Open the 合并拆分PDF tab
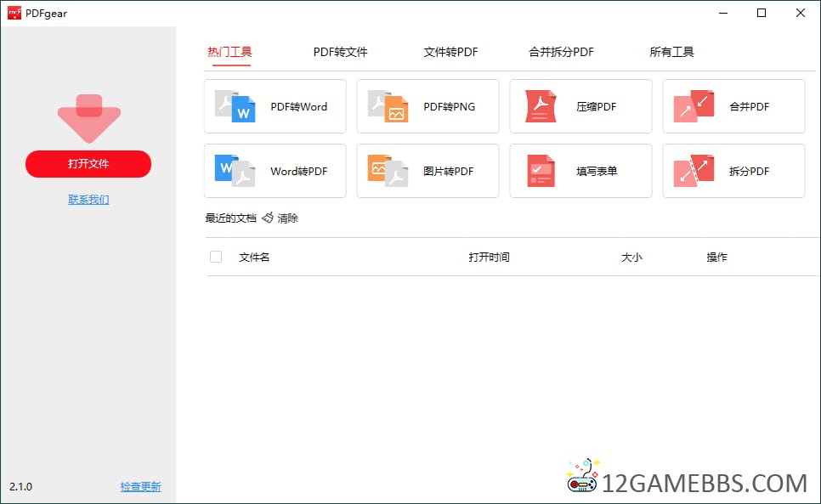Viewport: 821px width, 504px height. [x=561, y=52]
